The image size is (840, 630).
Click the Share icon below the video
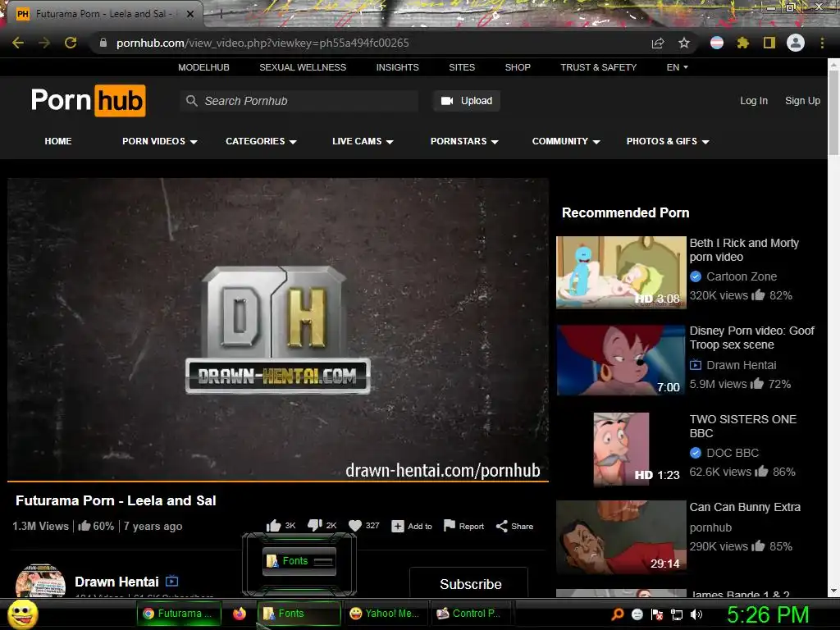click(x=501, y=526)
